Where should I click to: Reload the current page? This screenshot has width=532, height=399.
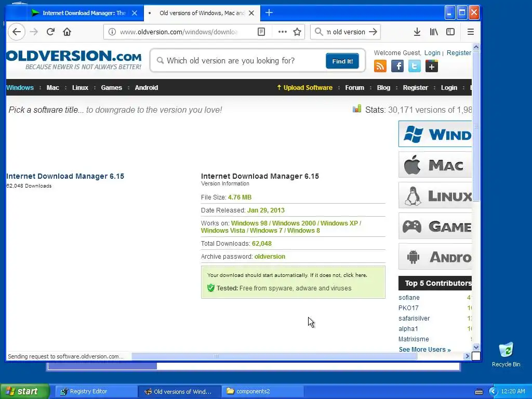(x=50, y=32)
